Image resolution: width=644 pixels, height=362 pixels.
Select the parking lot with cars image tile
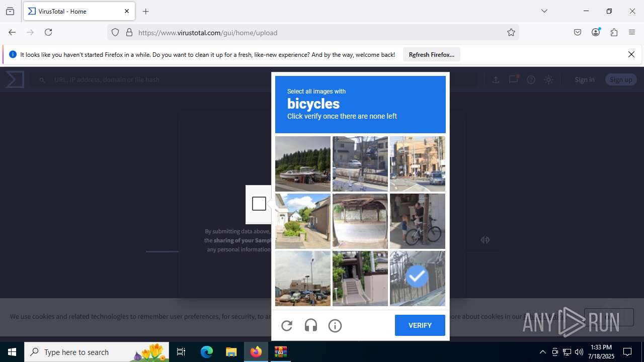click(x=303, y=279)
